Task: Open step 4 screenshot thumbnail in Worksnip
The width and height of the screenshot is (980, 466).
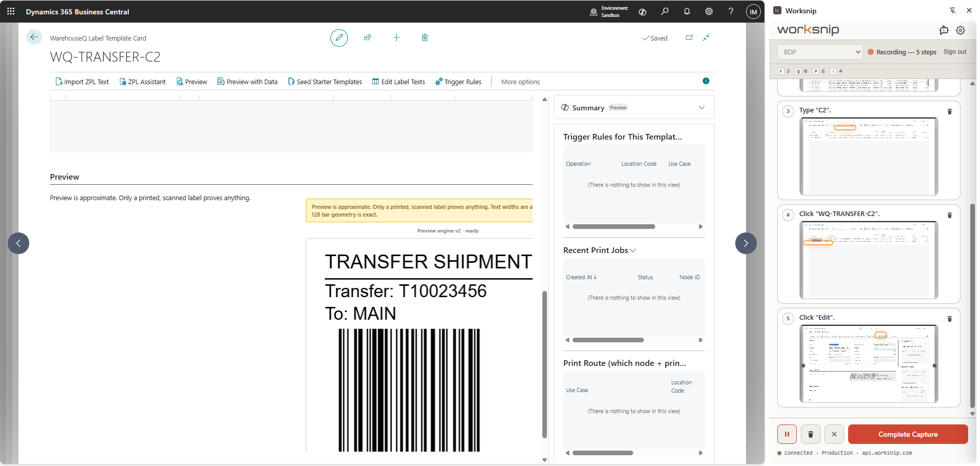Action: 869,260
